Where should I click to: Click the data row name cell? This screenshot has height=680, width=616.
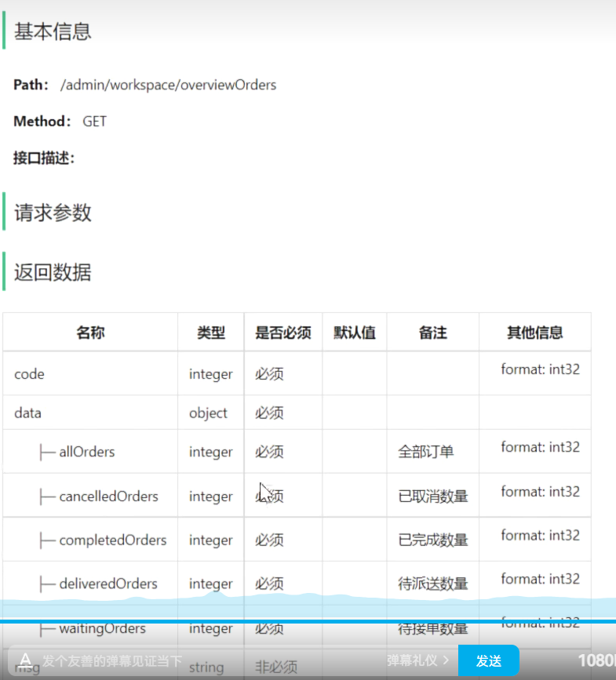click(90, 413)
